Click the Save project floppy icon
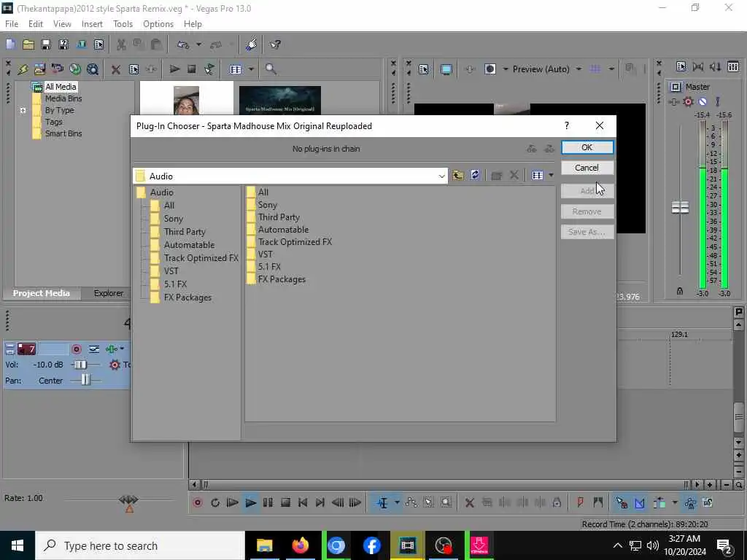 [x=46, y=44]
